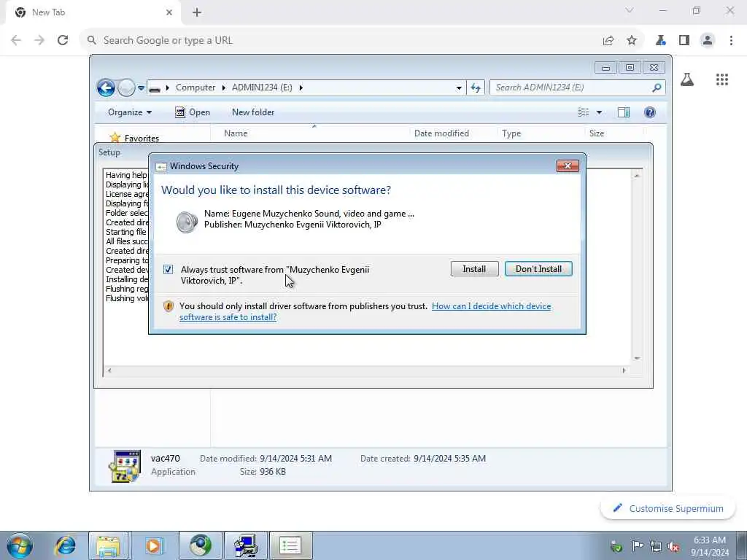747x560 pixels.
Task: Open the flask experiments icon in toolbar
Action: click(x=660, y=41)
